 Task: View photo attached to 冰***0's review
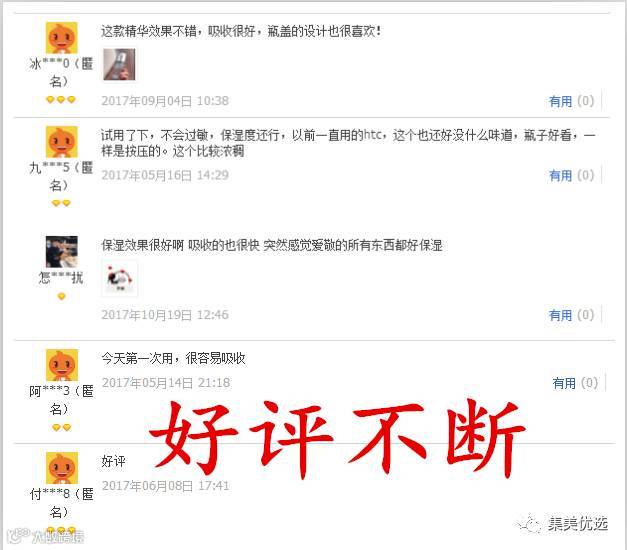tap(119, 64)
